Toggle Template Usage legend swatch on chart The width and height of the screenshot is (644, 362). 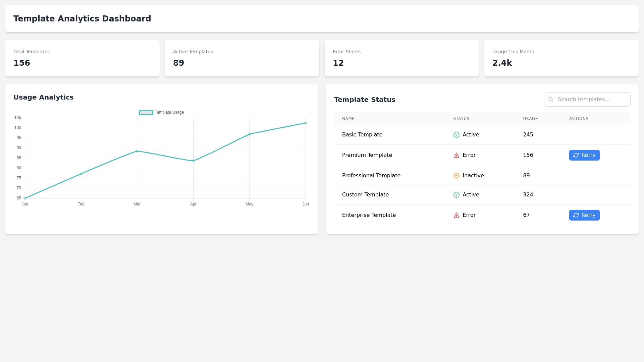pyautogui.click(x=146, y=113)
